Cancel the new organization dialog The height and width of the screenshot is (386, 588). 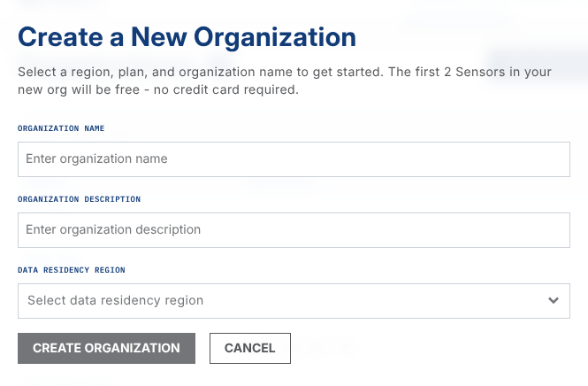pyautogui.click(x=249, y=348)
